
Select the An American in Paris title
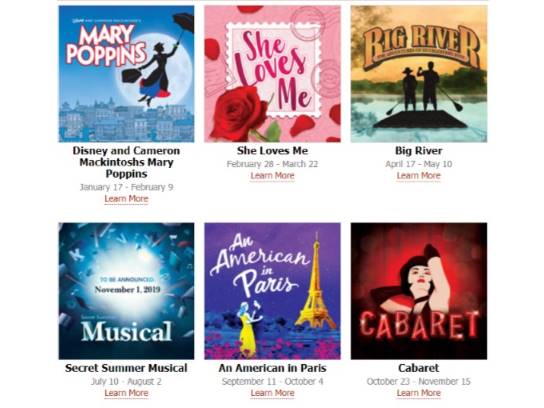[x=272, y=368]
